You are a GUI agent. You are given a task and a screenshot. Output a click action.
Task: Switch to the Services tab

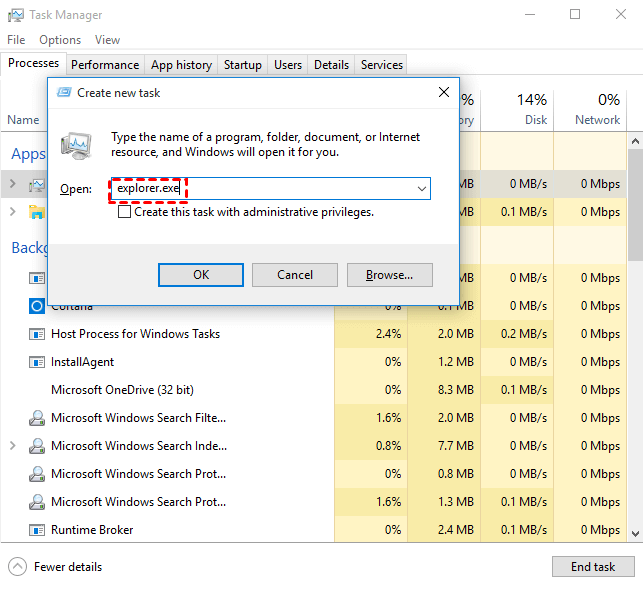click(382, 65)
